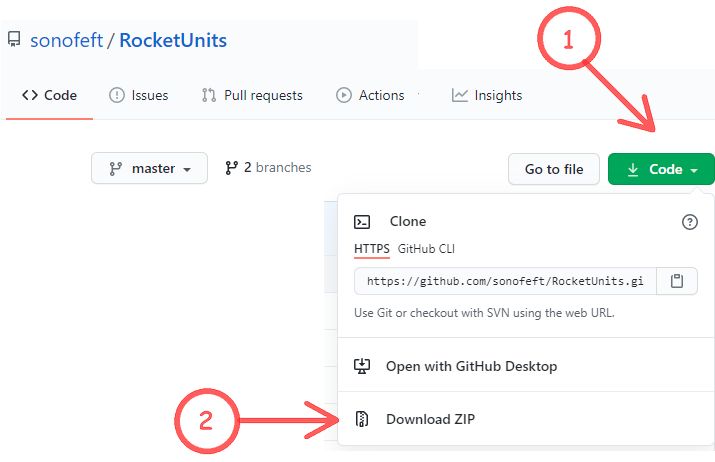Choose Download ZIP
Viewport: 715px width, 462px height.
(525, 419)
